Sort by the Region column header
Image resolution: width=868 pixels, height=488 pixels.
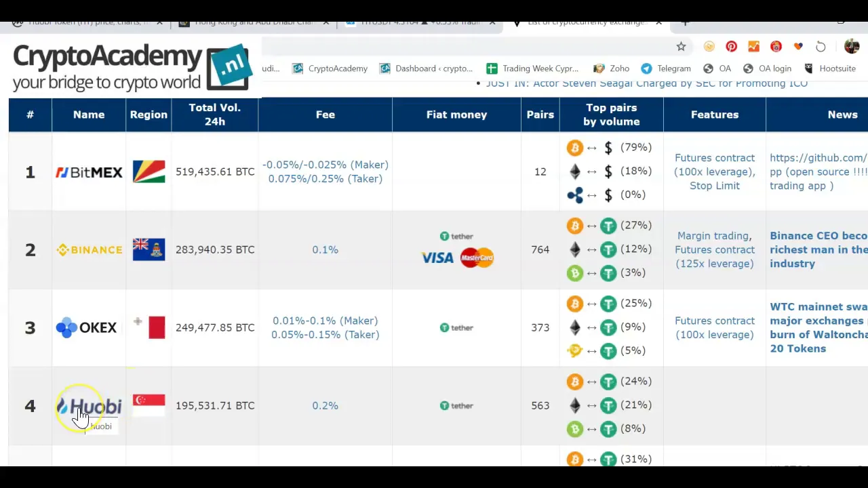click(x=149, y=115)
